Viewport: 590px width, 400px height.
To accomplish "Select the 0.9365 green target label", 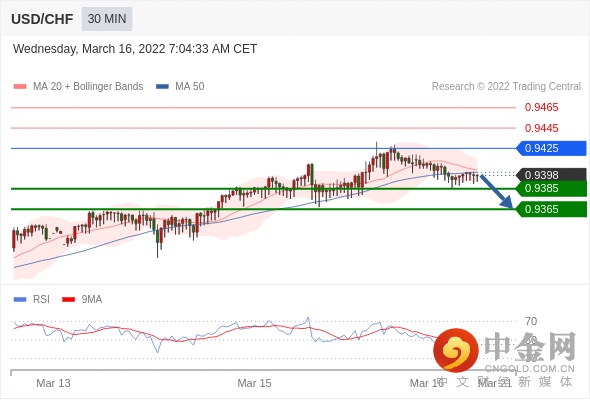I will (x=551, y=209).
